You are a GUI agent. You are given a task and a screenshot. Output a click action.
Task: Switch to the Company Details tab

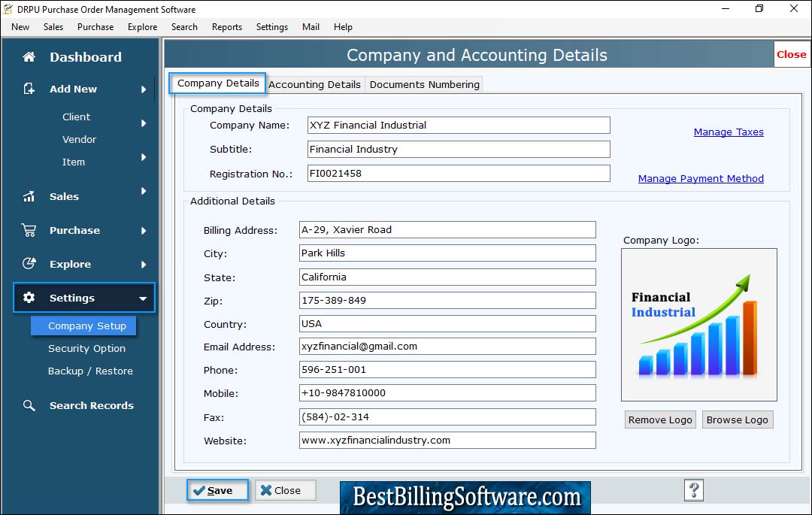coord(217,83)
